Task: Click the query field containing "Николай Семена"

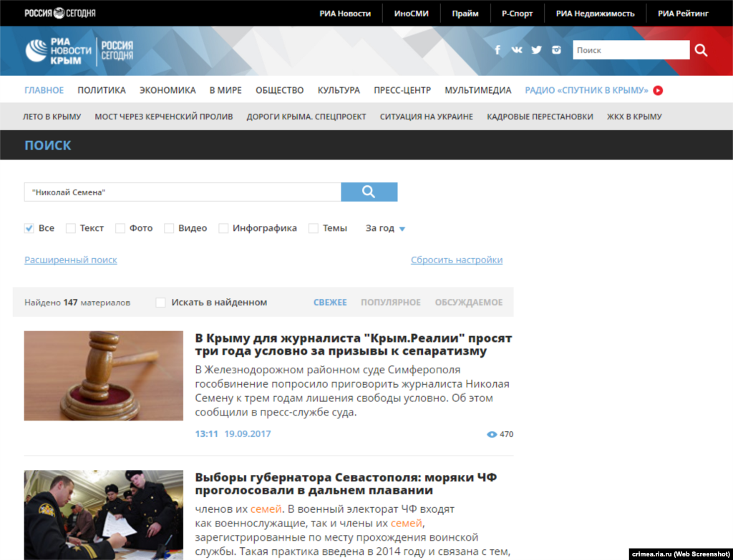Action: coord(182,192)
